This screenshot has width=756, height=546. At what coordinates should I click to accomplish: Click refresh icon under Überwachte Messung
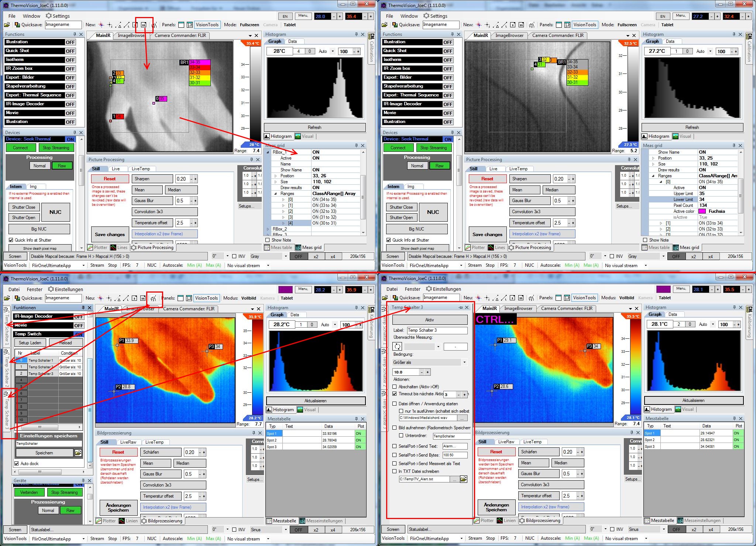[398, 347]
